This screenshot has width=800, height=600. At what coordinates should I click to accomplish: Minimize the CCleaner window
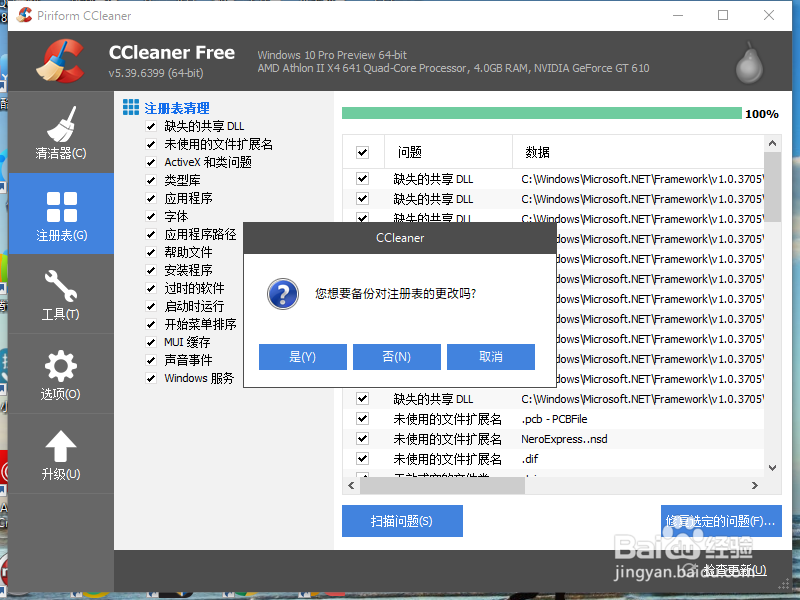click(x=678, y=15)
